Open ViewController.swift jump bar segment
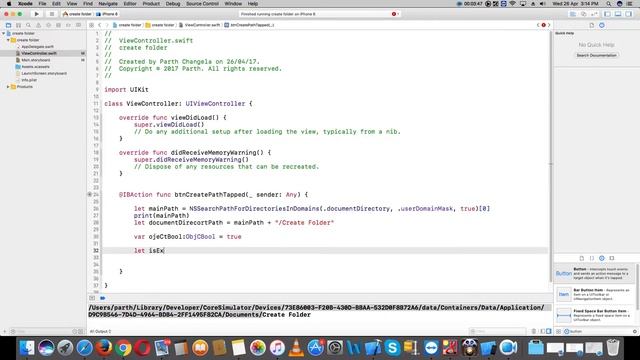640x360 pixels. (x=200, y=25)
